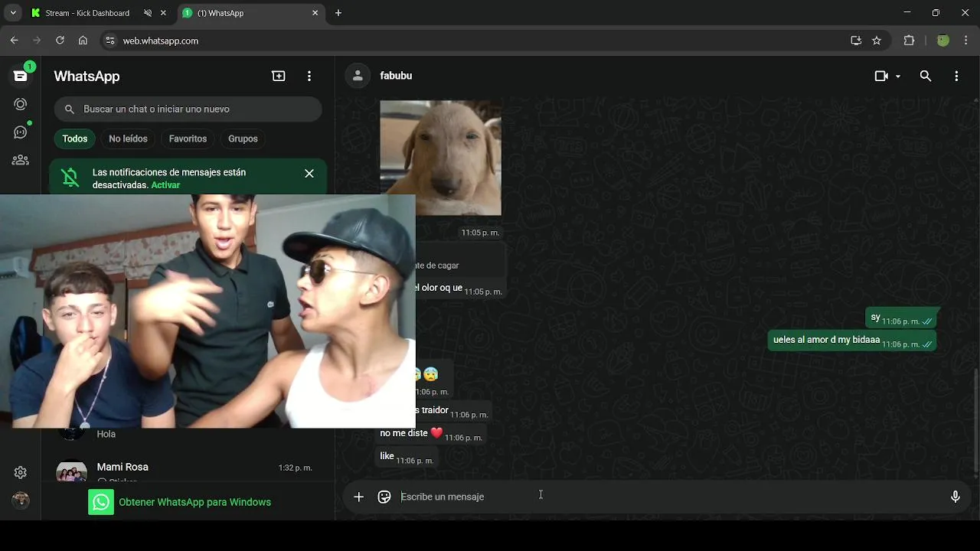Open the chat showing Hola preview
The image size is (980, 551).
pyautogui.click(x=188, y=435)
